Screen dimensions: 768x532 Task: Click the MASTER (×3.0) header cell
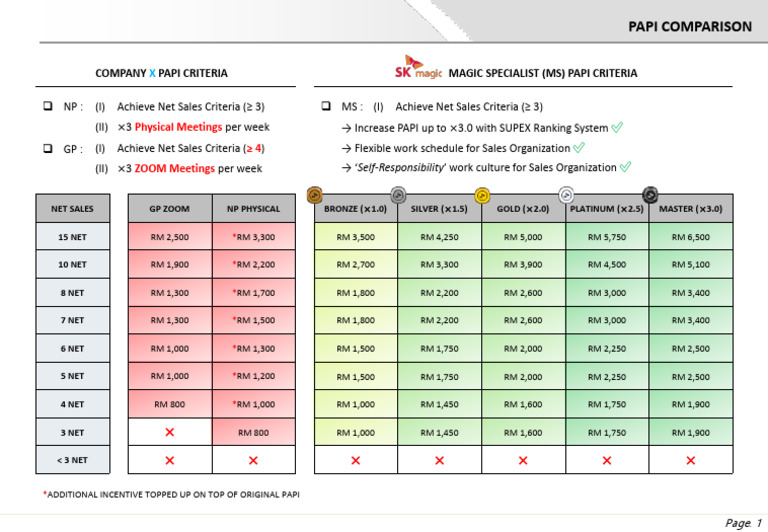coord(691,209)
